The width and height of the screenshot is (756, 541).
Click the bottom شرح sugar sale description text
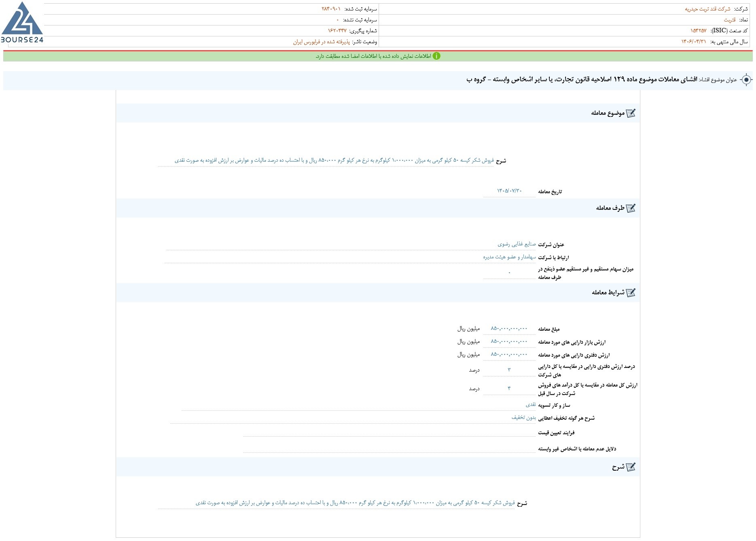[355, 503]
